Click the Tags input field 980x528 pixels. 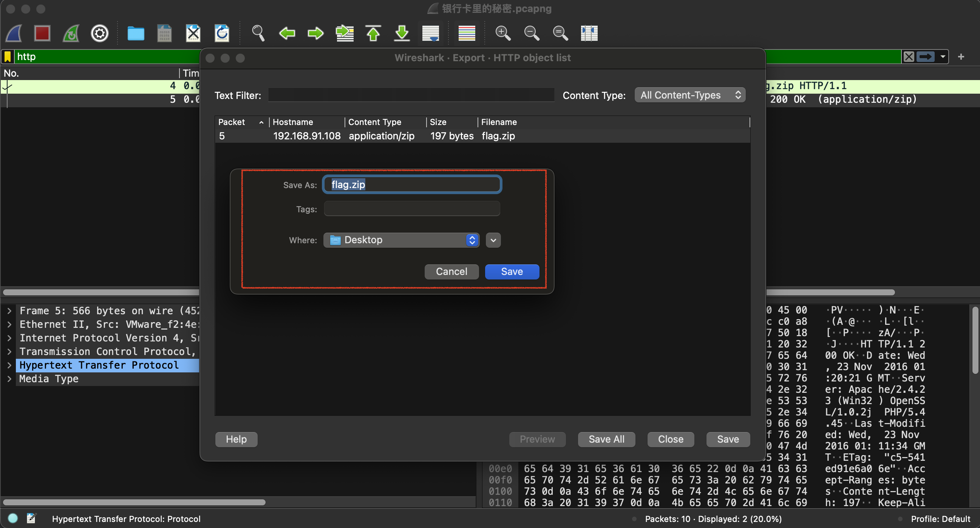coord(412,209)
